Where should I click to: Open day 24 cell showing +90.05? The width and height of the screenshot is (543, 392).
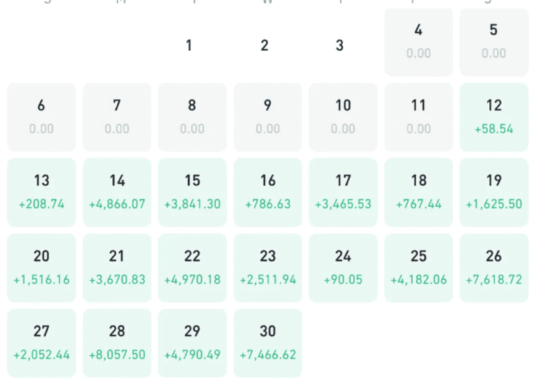343,268
